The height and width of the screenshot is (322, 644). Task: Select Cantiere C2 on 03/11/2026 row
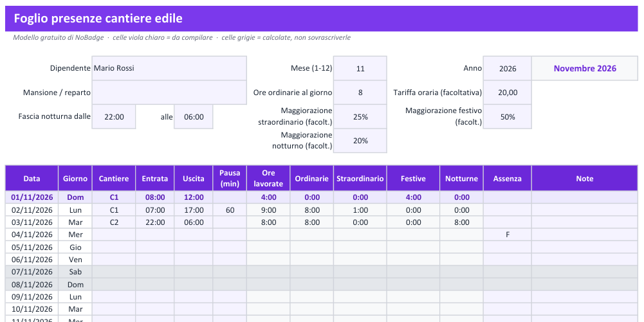(x=114, y=222)
